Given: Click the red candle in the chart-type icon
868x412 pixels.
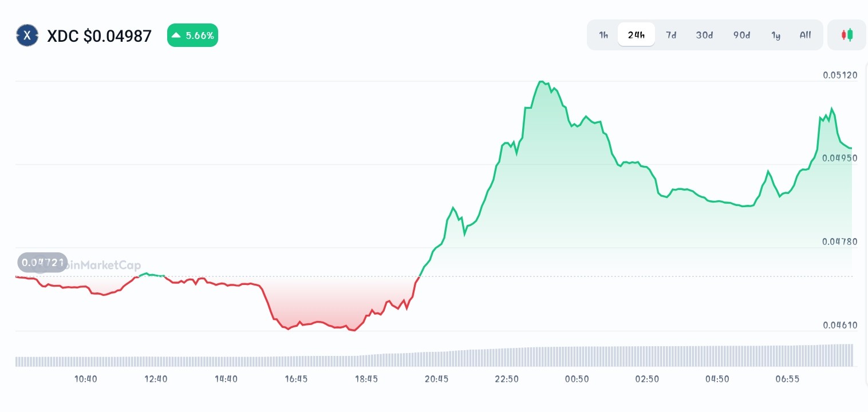Looking at the screenshot, I should coord(844,34).
